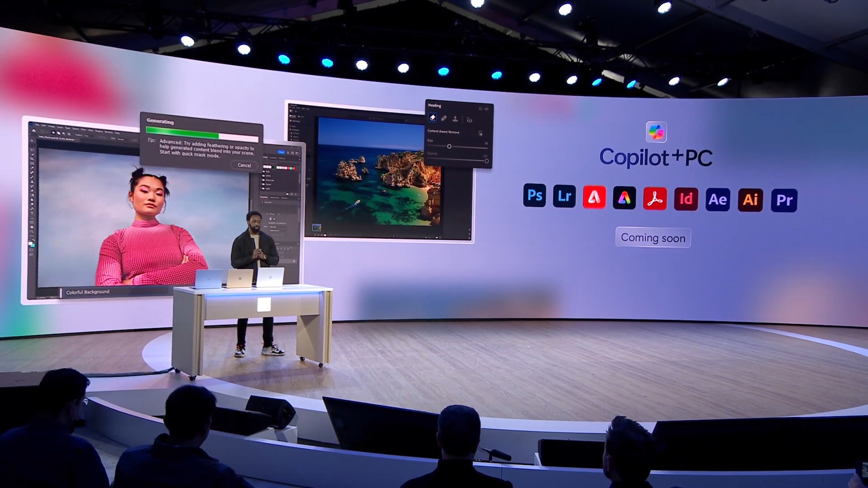
Task: Select the Heal bandage tool in Healing panel
Action: (444, 118)
